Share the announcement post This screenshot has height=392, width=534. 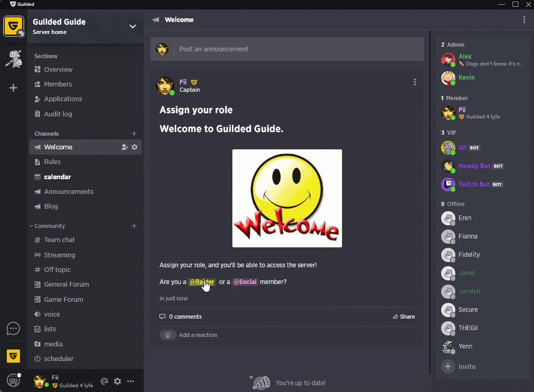pyautogui.click(x=403, y=317)
